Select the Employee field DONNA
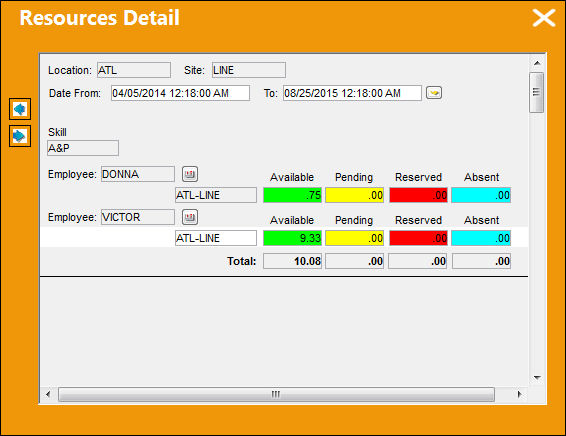 138,174
